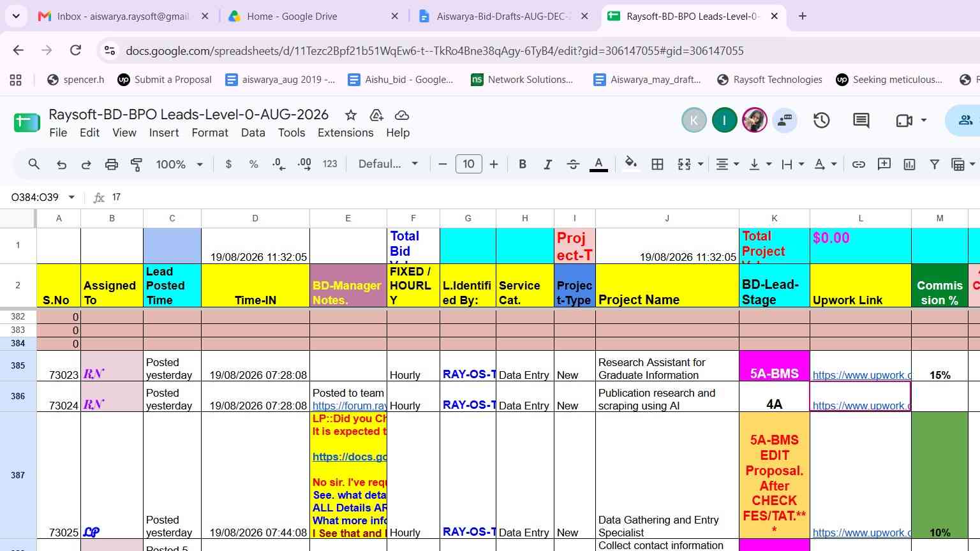The image size is (980, 551).
Task: Click the print icon
Action: (112, 165)
